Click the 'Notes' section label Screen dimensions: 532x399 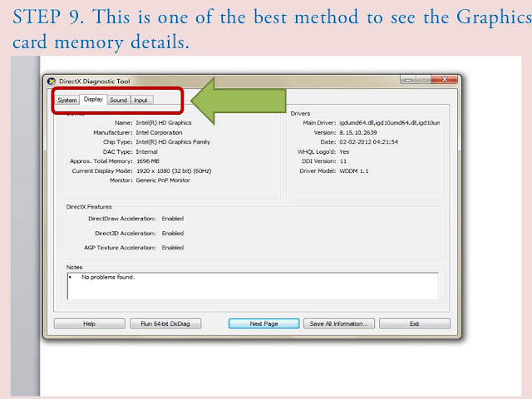(x=74, y=268)
